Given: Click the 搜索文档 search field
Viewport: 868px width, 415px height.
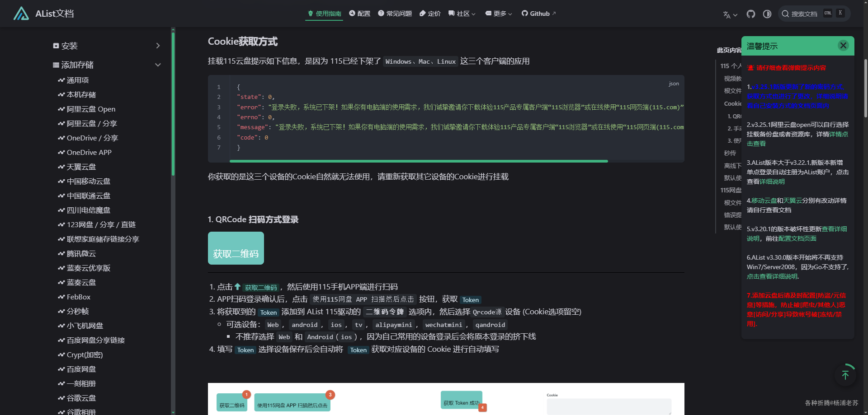Looking at the screenshot, I should (814, 14).
